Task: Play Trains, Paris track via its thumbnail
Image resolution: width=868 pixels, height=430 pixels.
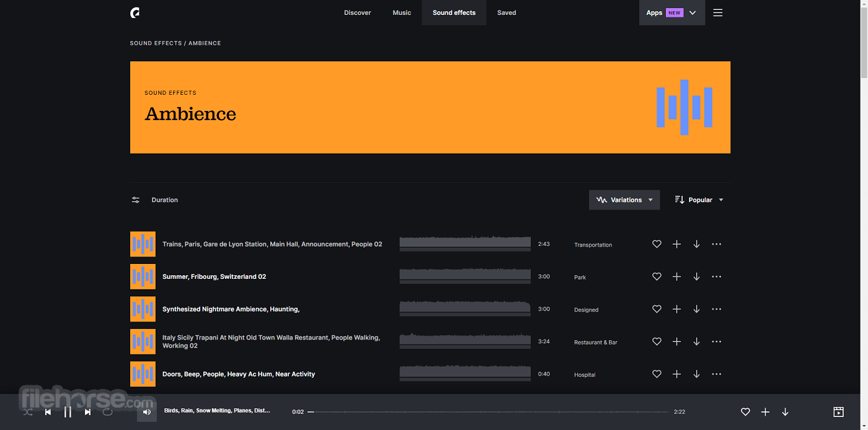Action: click(143, 244)
